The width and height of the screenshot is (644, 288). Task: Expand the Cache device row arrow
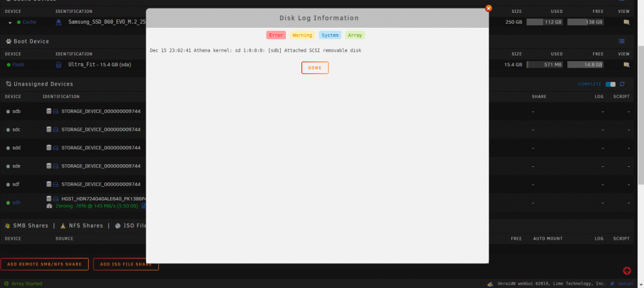point(10,23)
